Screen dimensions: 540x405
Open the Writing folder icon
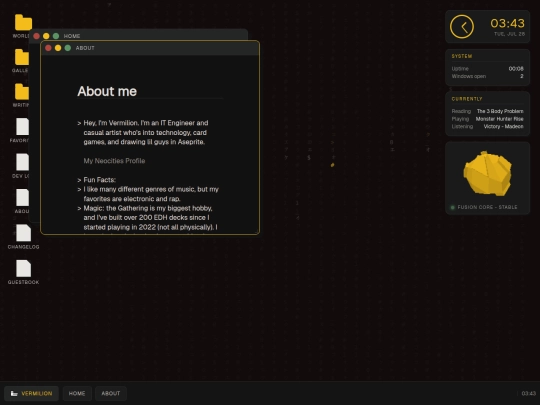point(22,92)
